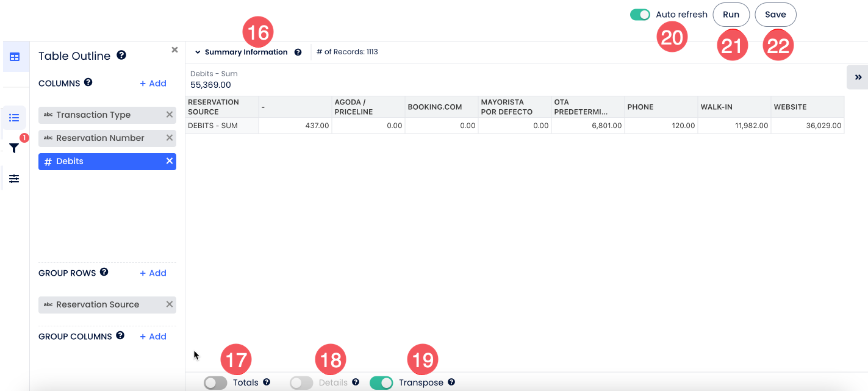Select the Debits column chip
868x391 pixels.
click(101, 161)
